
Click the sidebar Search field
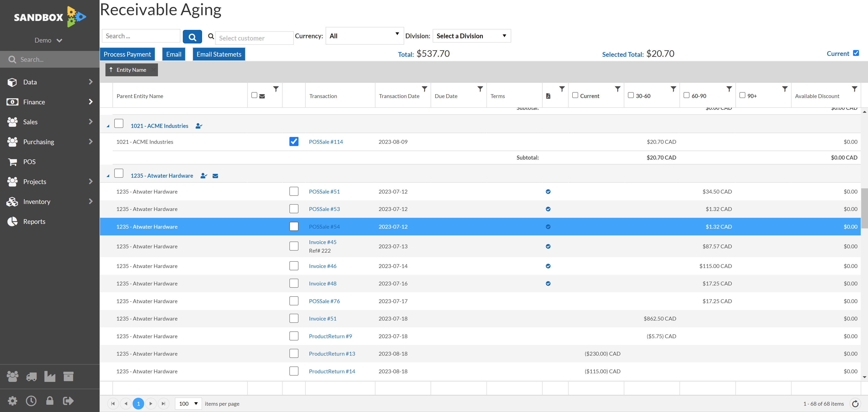pos(50,59)
